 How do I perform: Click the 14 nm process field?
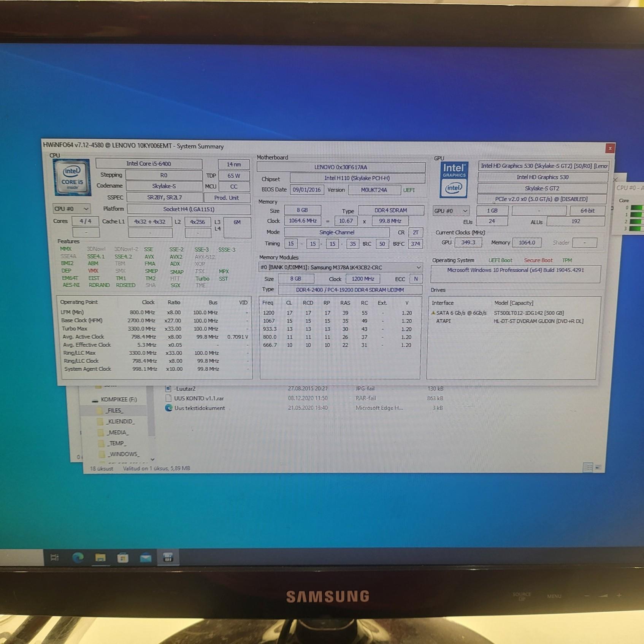point(234,165)
